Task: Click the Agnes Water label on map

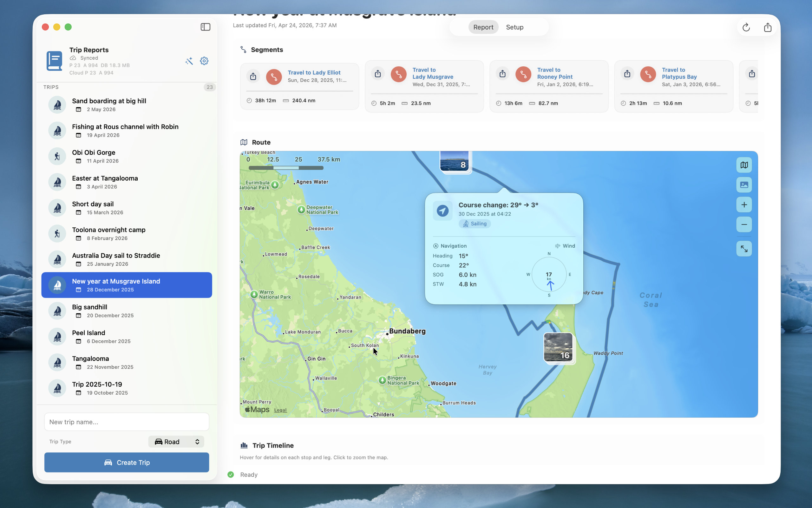Action: click(x=312, y=182)
